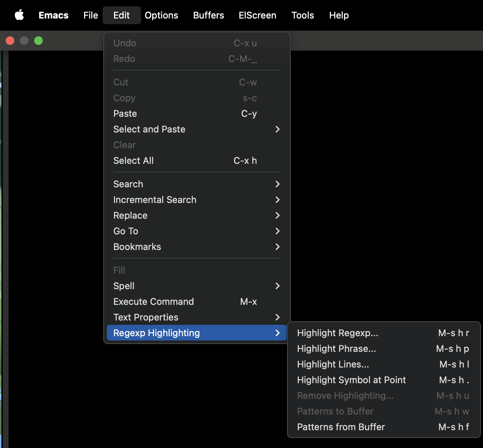Expand the Go To submenu

(197, 231)
